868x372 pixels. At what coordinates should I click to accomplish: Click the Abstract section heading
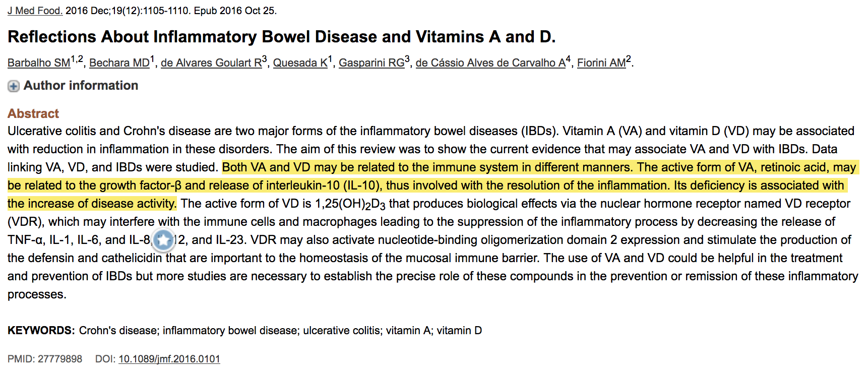coord(33,113)
